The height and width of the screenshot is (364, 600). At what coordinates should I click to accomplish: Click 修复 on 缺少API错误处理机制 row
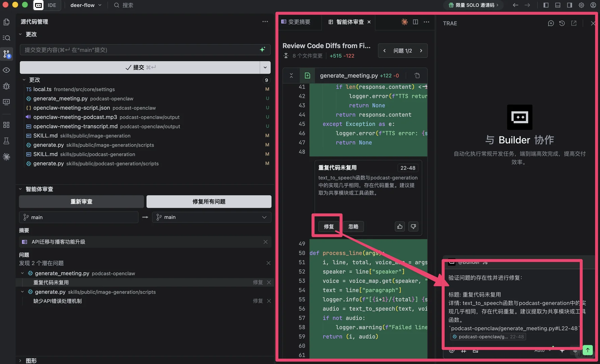click(258, 301)
